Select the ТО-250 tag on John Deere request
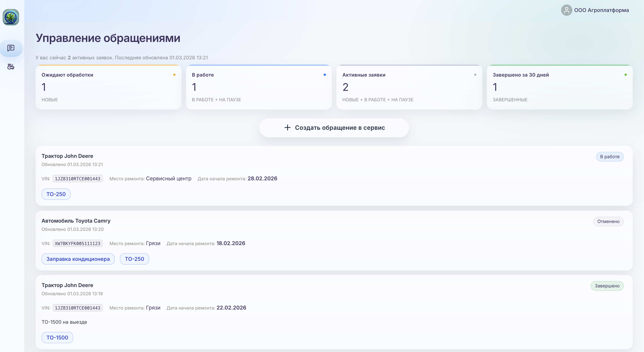The height and width of the screenshot is (352, 644). (56, 194)
